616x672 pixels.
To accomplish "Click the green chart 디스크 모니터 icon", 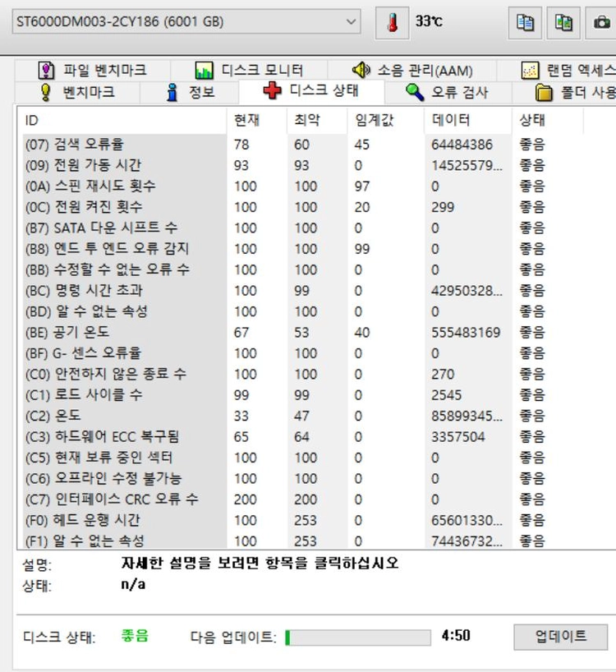I will pyautogui.click(x=204, y=71).
